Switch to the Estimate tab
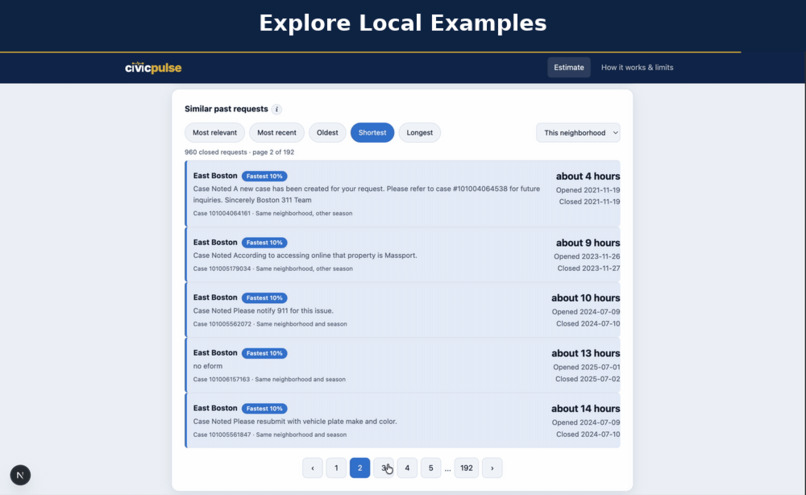 coord(569,67)
